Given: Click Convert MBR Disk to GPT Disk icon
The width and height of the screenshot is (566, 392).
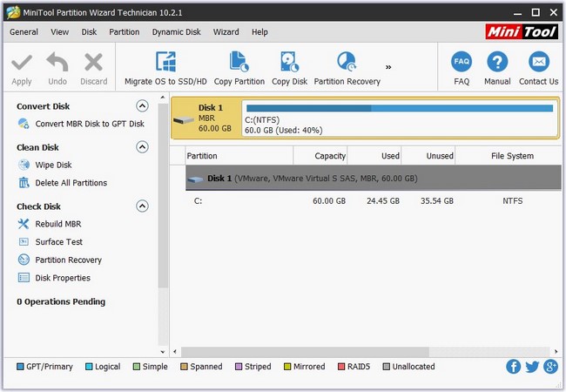Looking at the screenshot, I should pyautogui.click(x=24, y=124).
